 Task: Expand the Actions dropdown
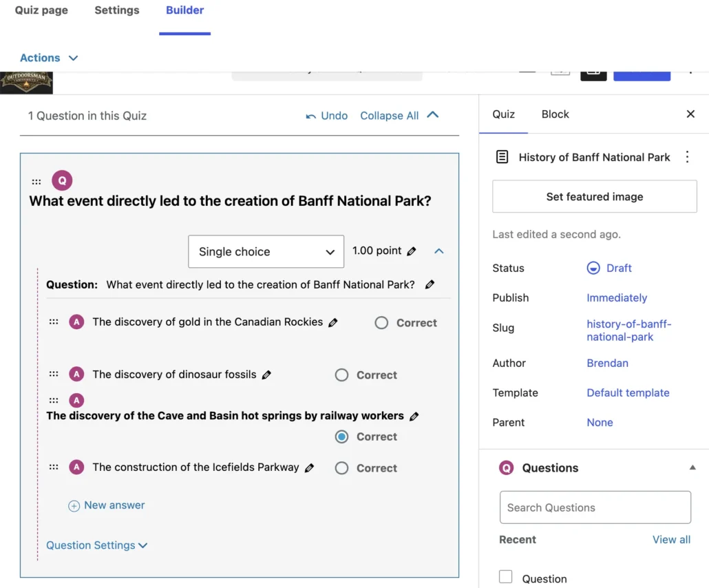click(49, 58)
